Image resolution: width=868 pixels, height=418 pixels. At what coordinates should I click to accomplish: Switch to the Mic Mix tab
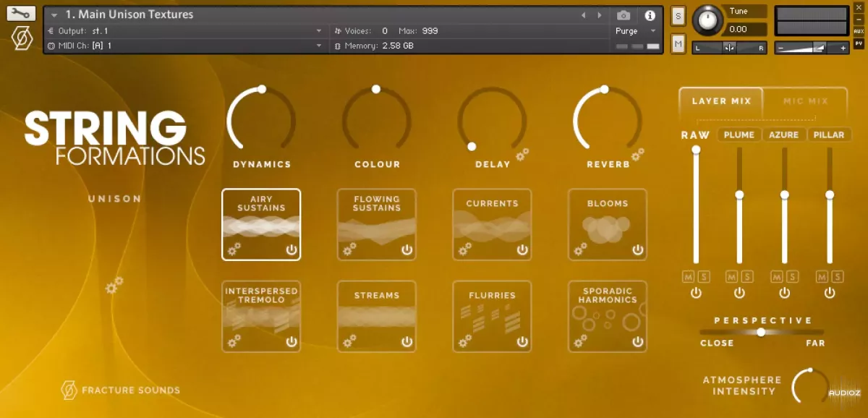[x=806, y=101]
